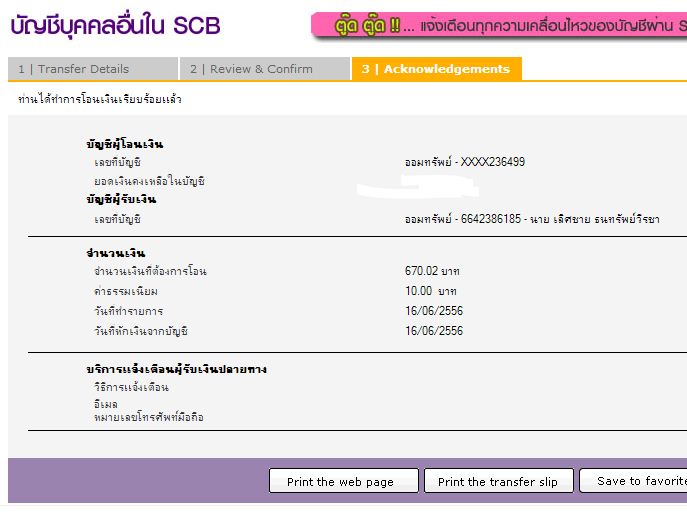This screenshot has width=687, height=532.
Task: Click the fee value 10.00 บาท
Action: coord(431,291)
